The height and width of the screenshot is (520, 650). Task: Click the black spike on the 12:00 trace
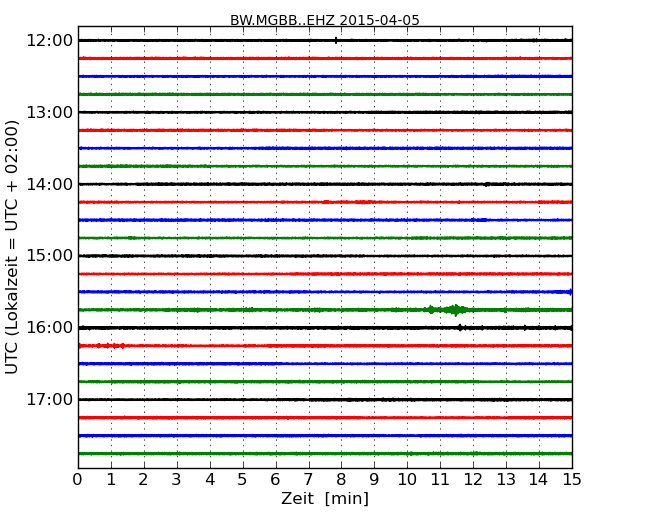(336, 40)
